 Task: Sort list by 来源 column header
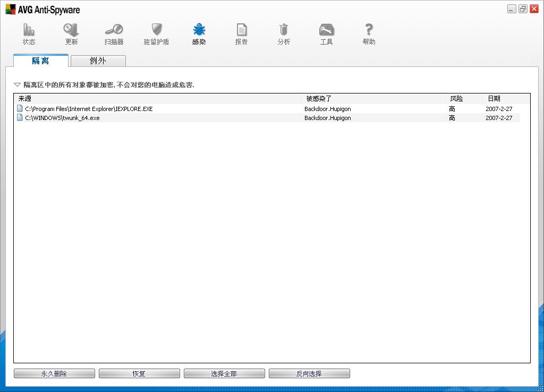pyautogui.click(x=158, y=98)
